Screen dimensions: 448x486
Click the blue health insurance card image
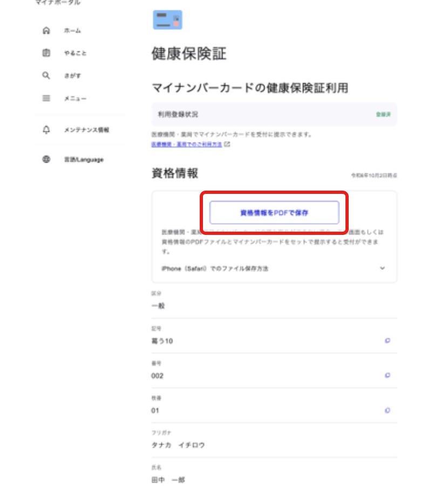click(x=167, y=19)
